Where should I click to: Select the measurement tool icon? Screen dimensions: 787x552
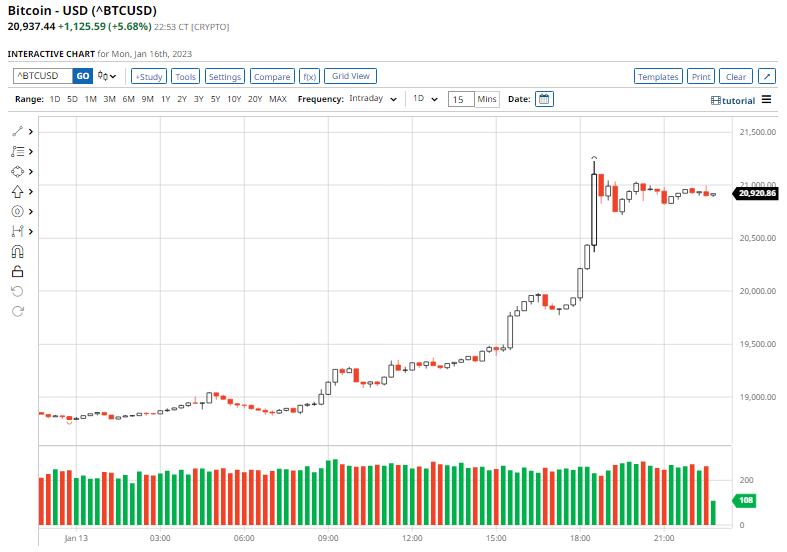tap(18, 231)
